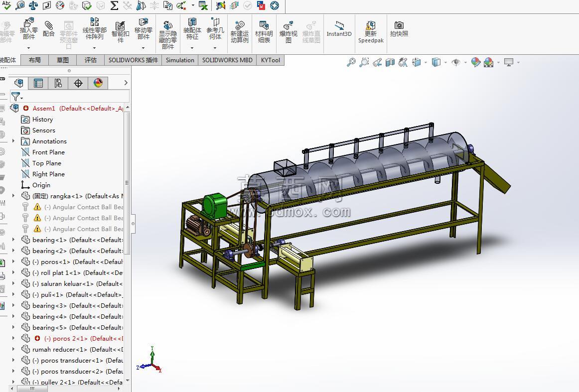Screen dimensions: 579x392
Task: Open the ConfigurationManager tab icon
Action: coord(58,83)
